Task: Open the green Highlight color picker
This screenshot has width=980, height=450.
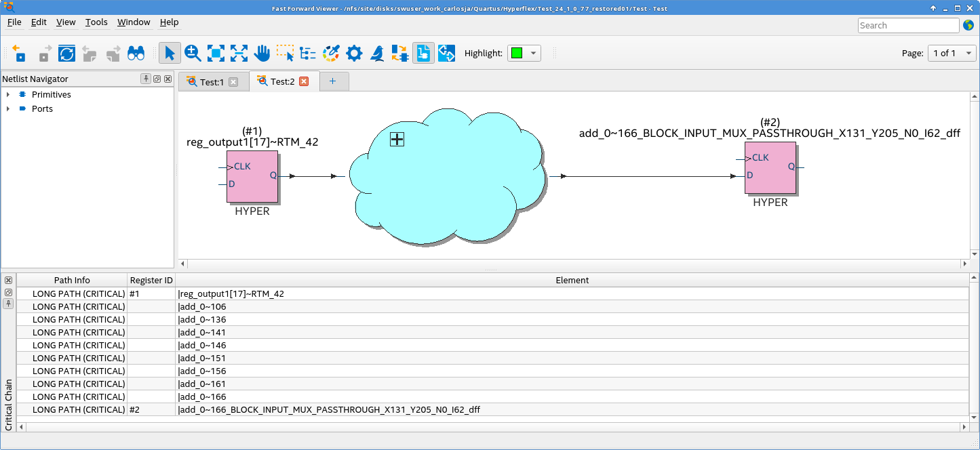Action: 524,54
